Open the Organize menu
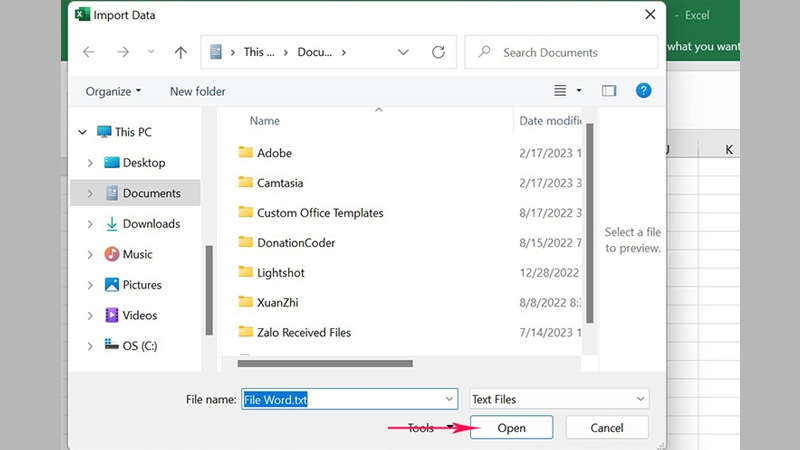The height and width of the screenshot is (450, 800). pyautogui.click(x=113, y=91)
